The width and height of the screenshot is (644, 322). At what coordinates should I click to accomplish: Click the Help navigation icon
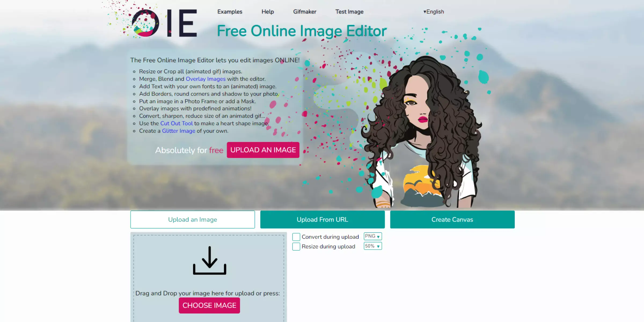[267, 12]
